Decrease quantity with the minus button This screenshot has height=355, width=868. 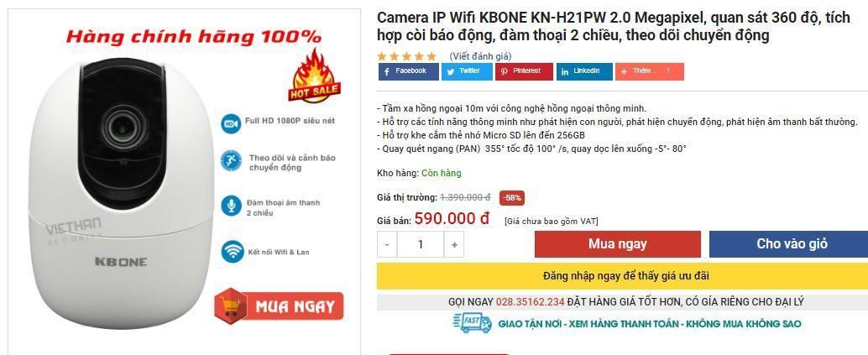pos(388,244)
